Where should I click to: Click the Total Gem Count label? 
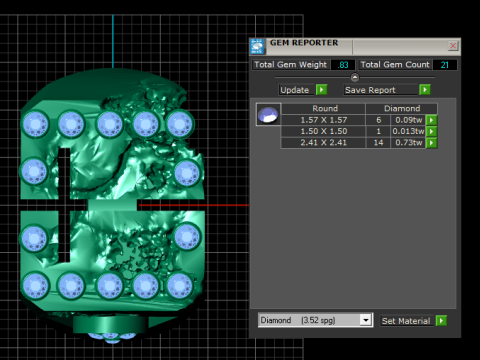click(x=395, y=65)
